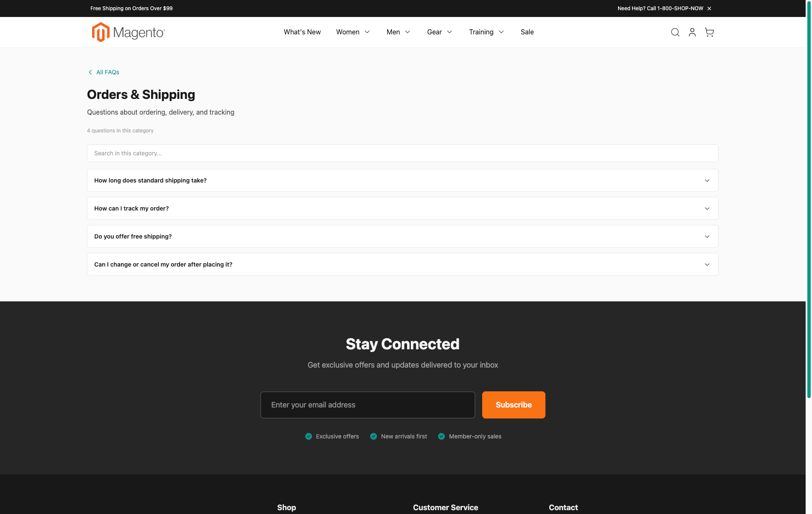Expand 'How can I track my order?'
The height and width of the screenshot is (514, 812).
(x=402, y=208)
